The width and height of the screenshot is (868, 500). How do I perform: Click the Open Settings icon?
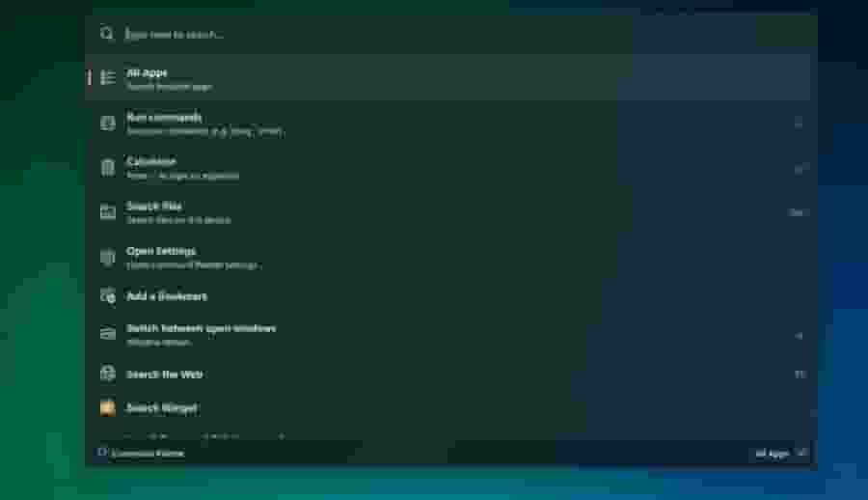(107, 257)
